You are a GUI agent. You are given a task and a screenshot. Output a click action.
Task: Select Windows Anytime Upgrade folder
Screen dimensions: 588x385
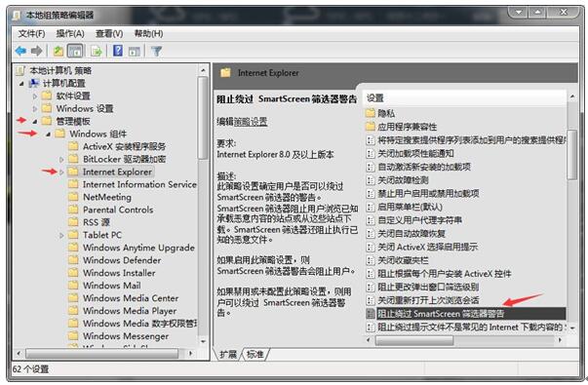click(138, 248)
